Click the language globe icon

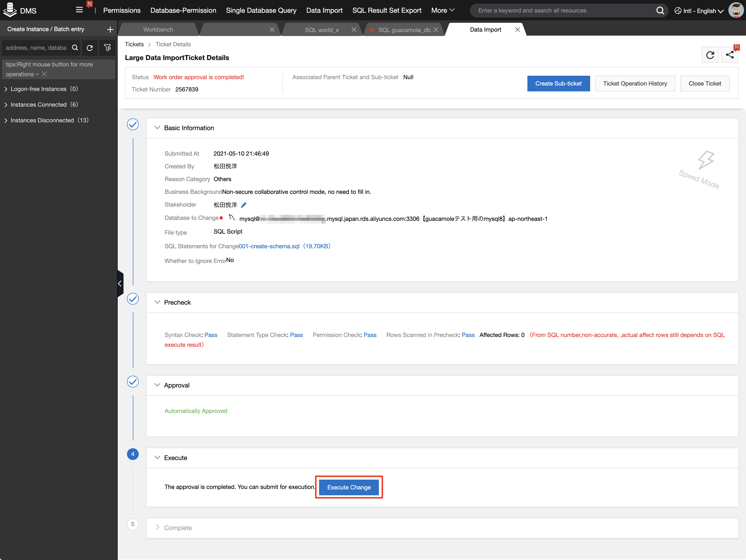pos(678,11)
